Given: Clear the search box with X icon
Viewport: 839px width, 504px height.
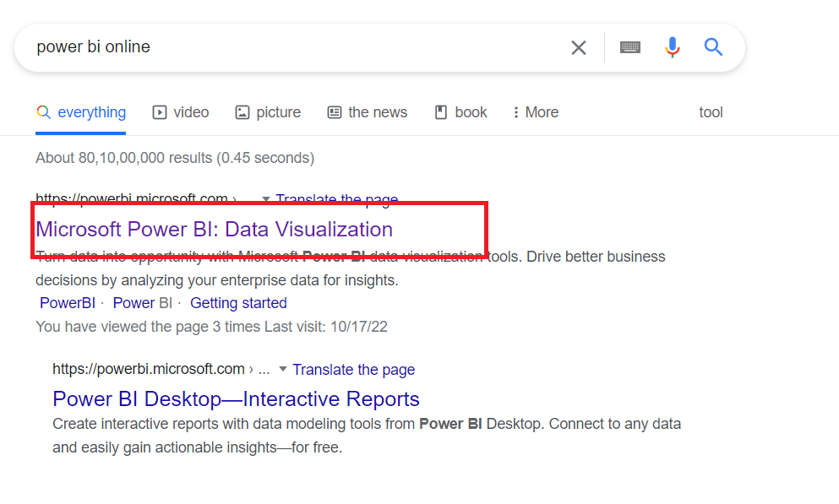Looking at the screenshot, I should (x=578, y=47).
